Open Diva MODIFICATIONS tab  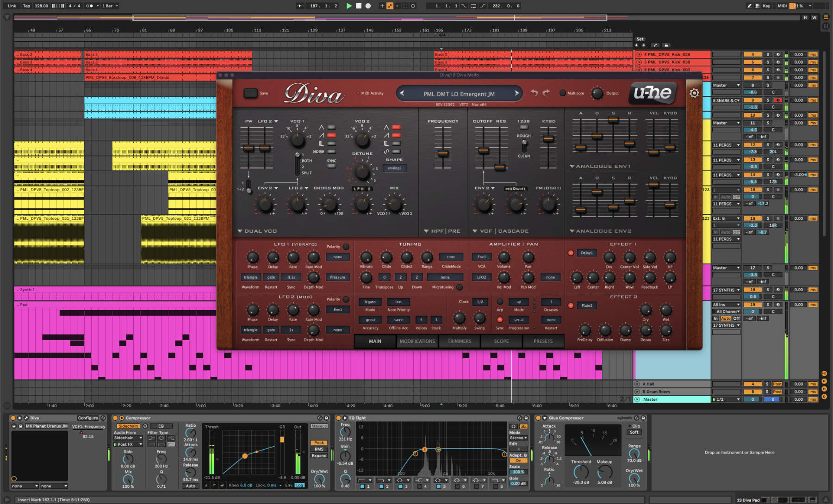(x=417, y=341)
